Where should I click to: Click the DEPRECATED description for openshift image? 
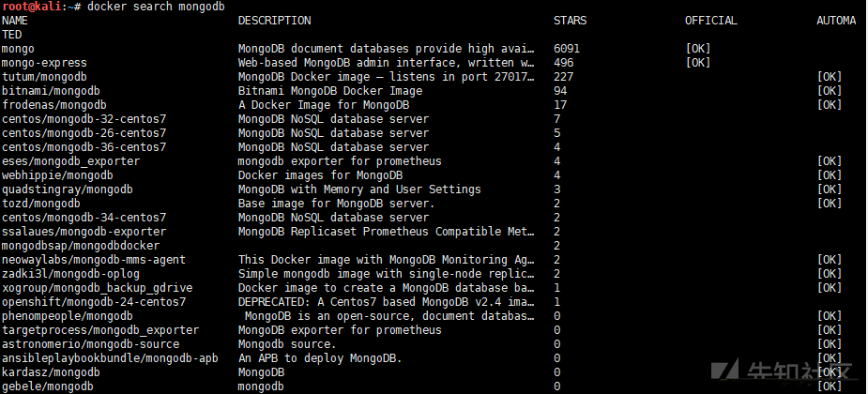tap(387, 302)
